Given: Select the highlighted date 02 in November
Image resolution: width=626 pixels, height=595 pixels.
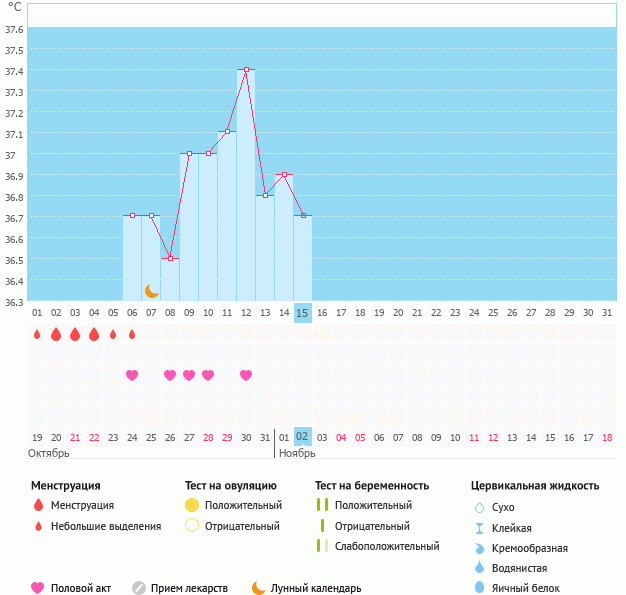Looking at the screenshot, I should coord(303,436).
